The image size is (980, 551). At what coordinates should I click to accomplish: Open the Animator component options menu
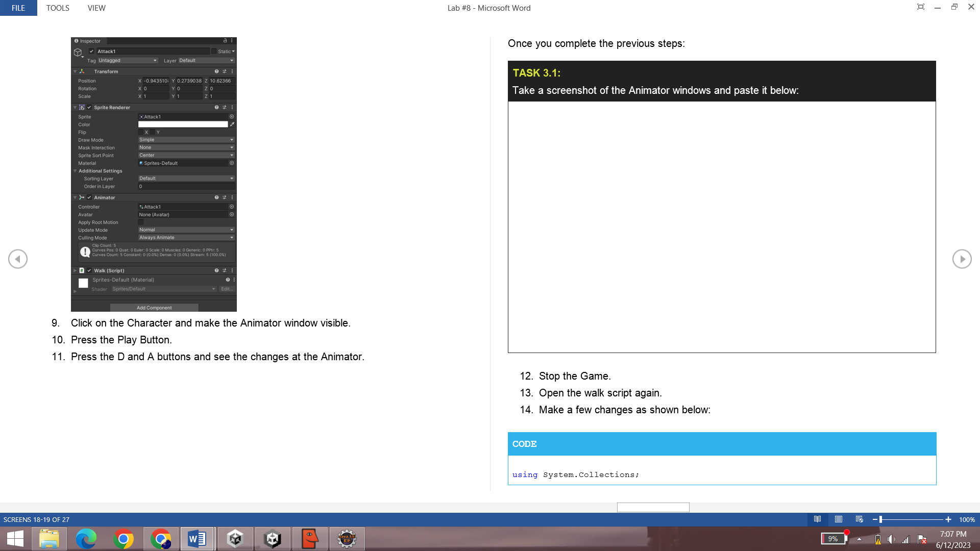pyautogui.click(x=233, y=197)
